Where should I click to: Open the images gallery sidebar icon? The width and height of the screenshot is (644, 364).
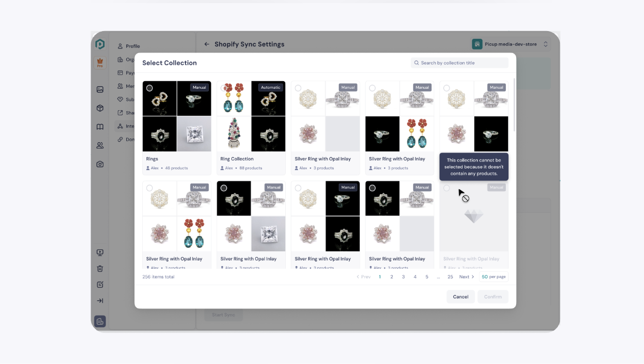(x=100, y=90)
